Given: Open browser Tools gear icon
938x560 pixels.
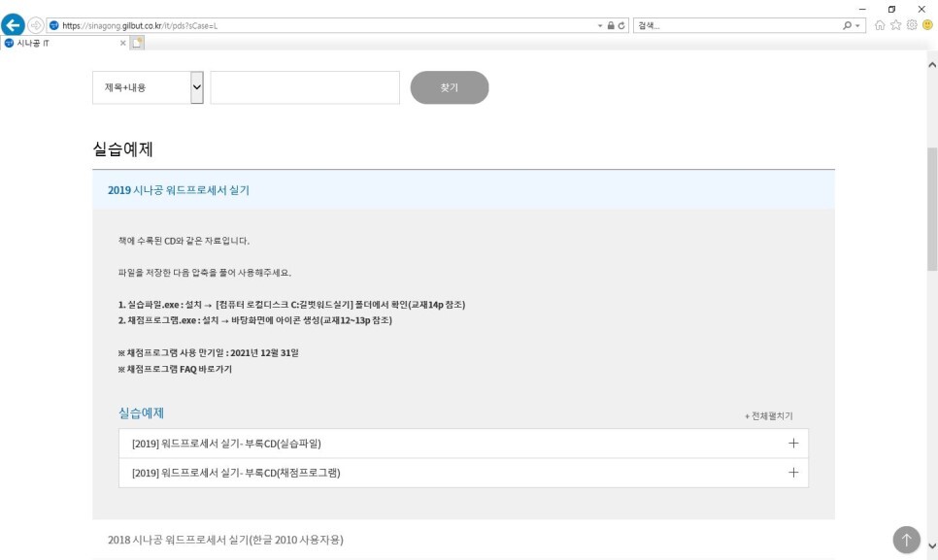Looking at the screenshot, I should click(x=912, y=25).
